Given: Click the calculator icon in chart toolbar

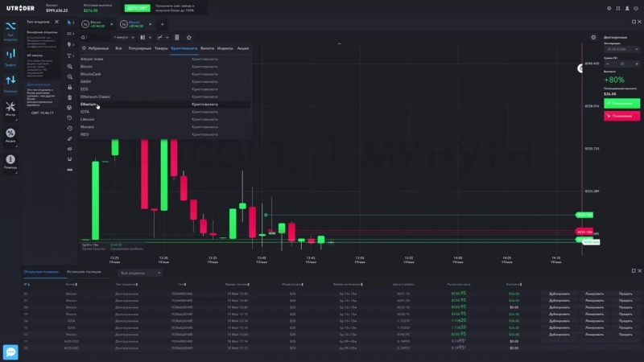Looking at the screenshot, I should click(177, 37).
